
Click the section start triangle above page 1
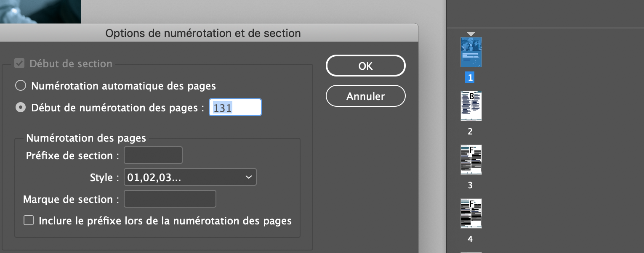click(x=471, y=34)
